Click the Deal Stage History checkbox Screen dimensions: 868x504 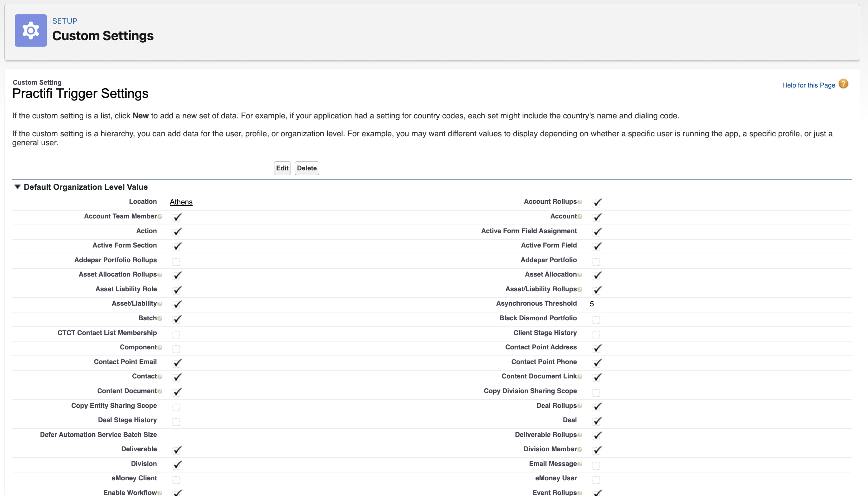(x=176, y=421)
